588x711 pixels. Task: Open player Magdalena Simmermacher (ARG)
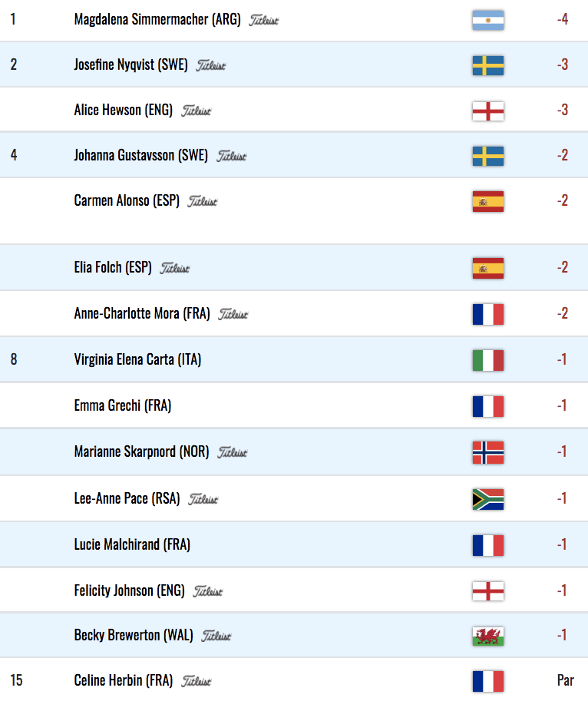point(159,20)
